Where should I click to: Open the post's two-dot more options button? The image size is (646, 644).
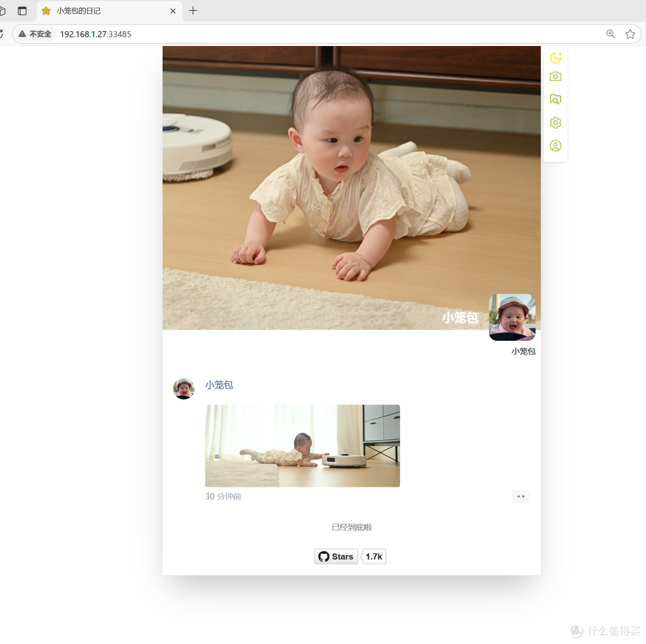click(521, 496)
